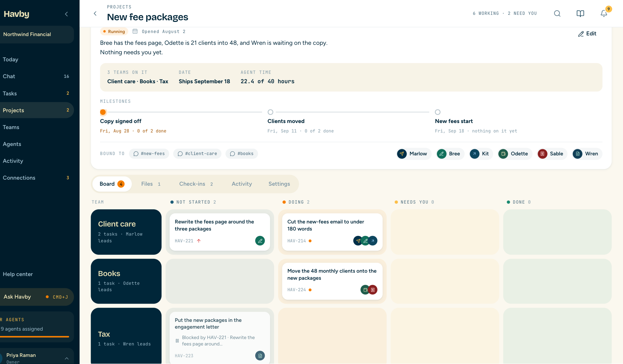Open notifications bell
This screenshot has height=364, width=623.
tap(604, 13)
